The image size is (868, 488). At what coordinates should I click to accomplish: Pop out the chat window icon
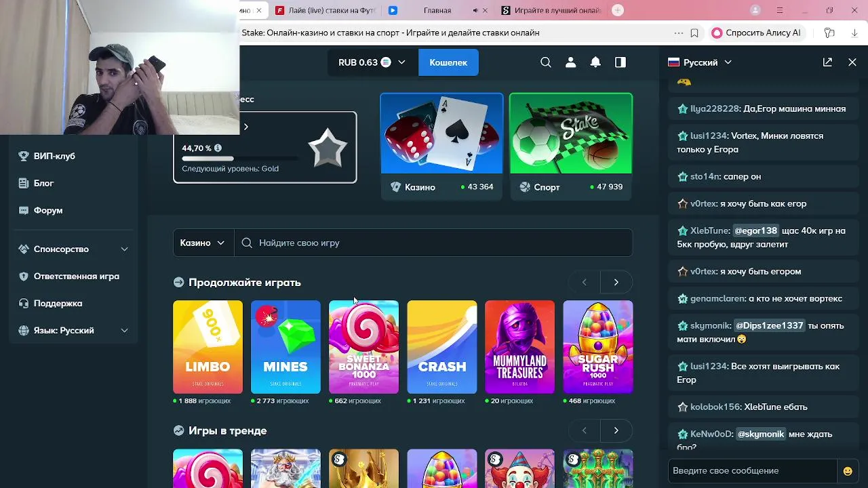coord(827,62)
